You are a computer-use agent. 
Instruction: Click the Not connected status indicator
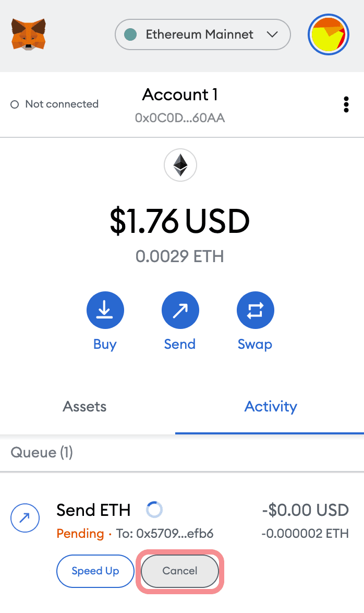click(x=55, y=104)
